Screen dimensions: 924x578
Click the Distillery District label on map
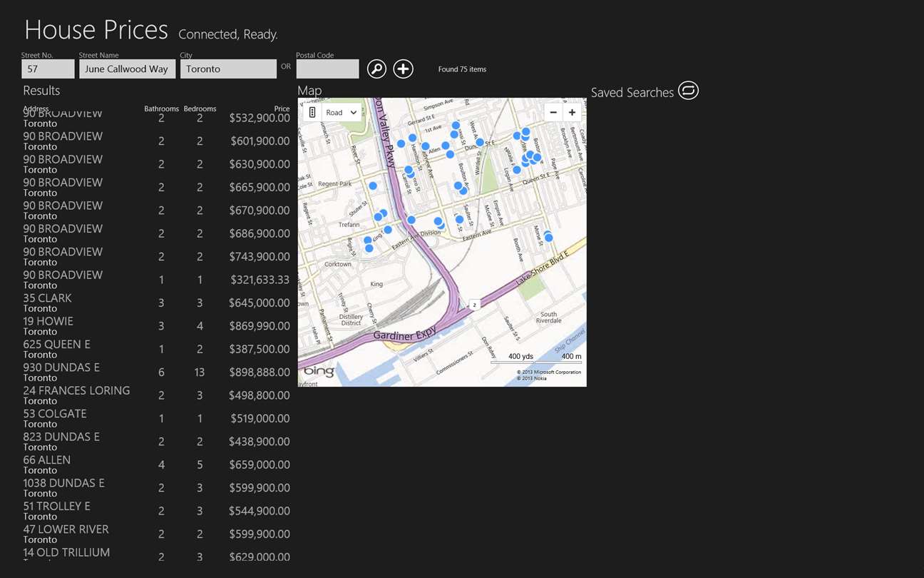(351, 320)
